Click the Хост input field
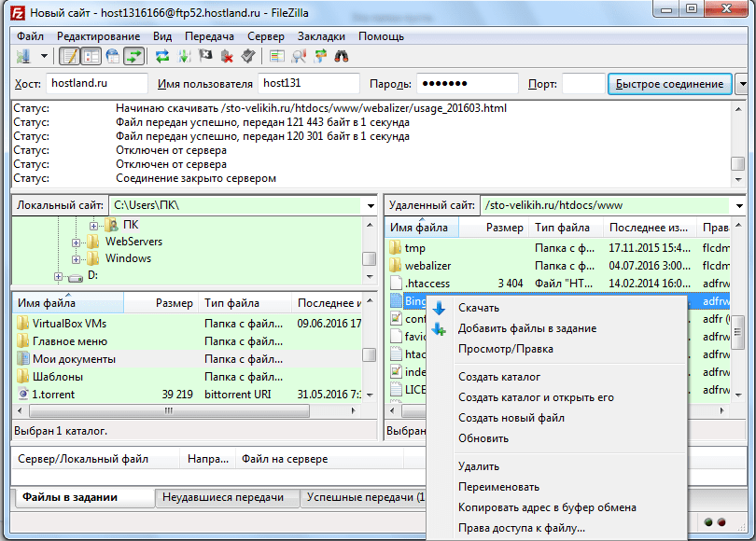756x541 pixels. [97, 83]
